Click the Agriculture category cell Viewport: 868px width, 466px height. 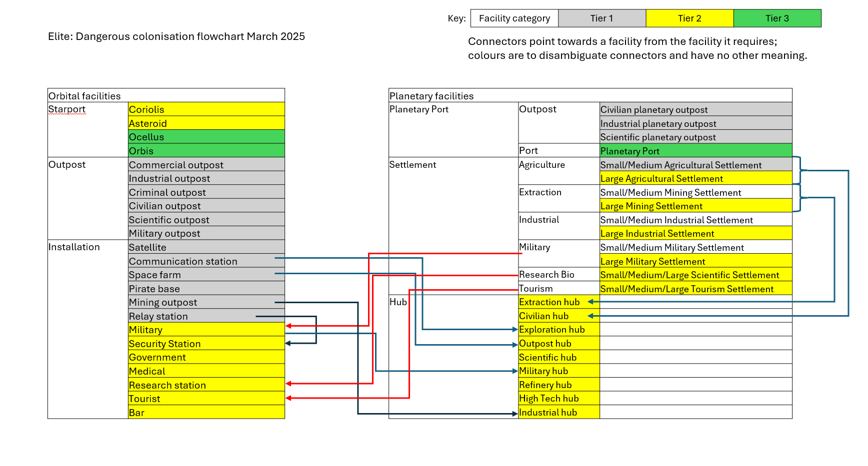(559, 171)
